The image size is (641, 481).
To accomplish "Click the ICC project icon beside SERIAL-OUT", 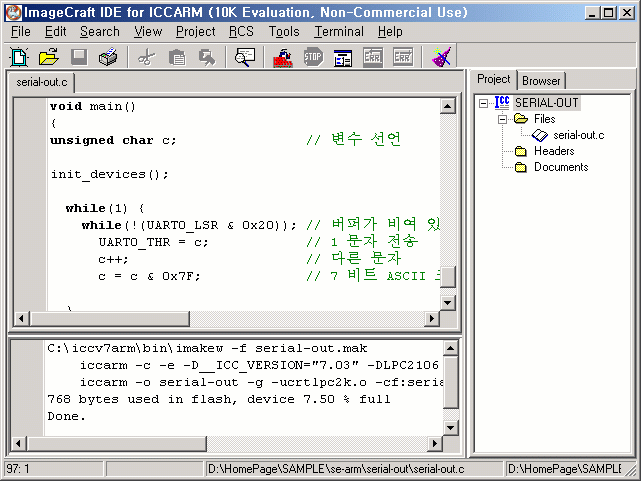I will click(502, 103).
